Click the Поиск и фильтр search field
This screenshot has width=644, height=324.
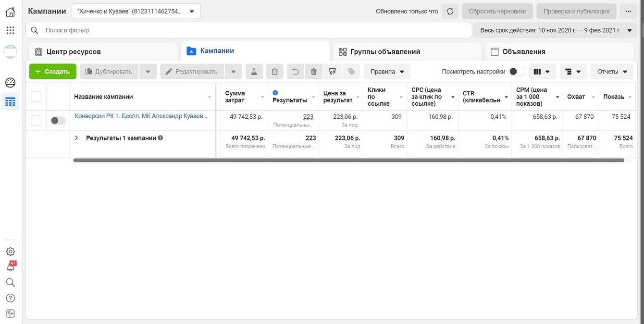pyautogui.click(x=249, y=30)
